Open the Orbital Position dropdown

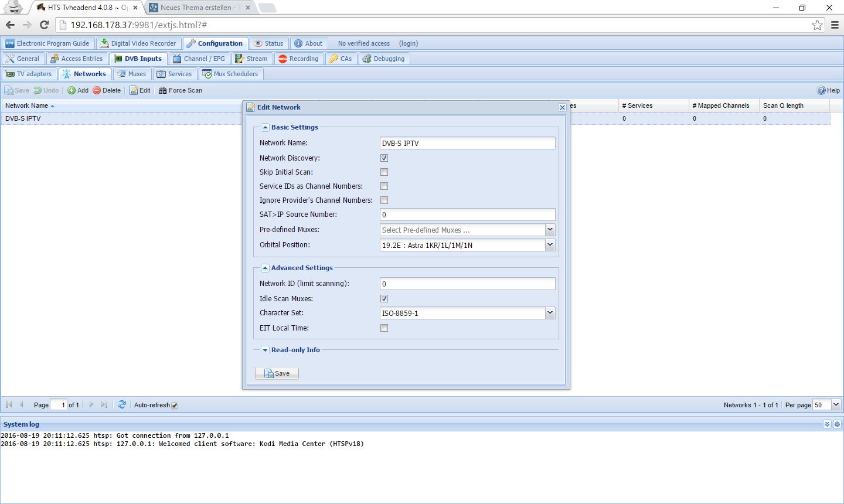(x=550, y=245)
